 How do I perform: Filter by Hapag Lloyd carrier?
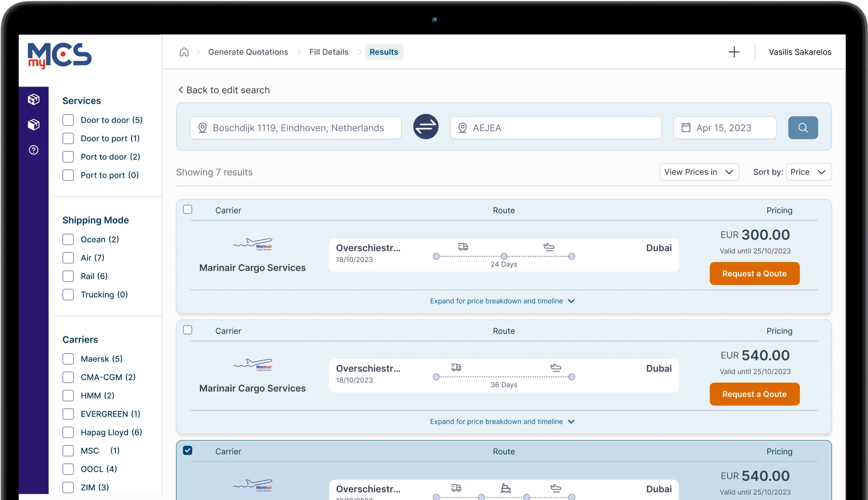pos(68,432)
